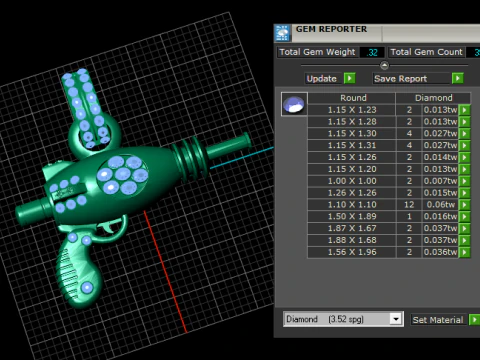Click the count cell showing 12

409,205
